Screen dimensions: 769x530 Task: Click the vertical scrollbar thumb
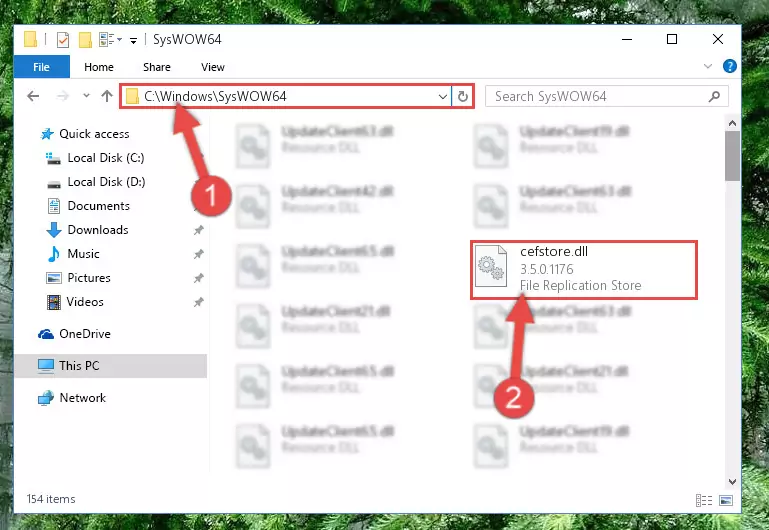(732, 156)
